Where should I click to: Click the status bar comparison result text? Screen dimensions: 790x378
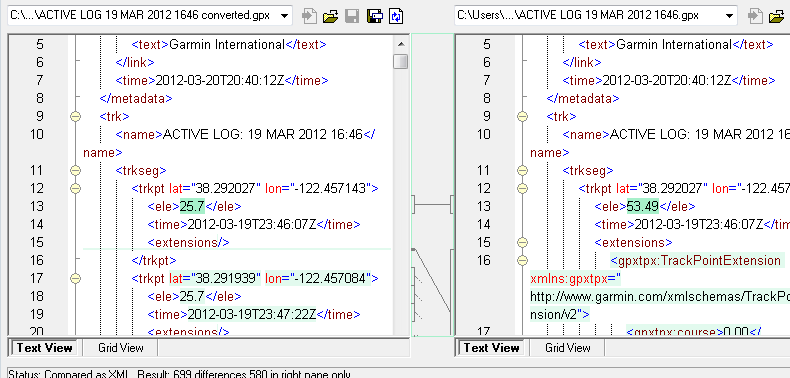[x=179, y=374]
